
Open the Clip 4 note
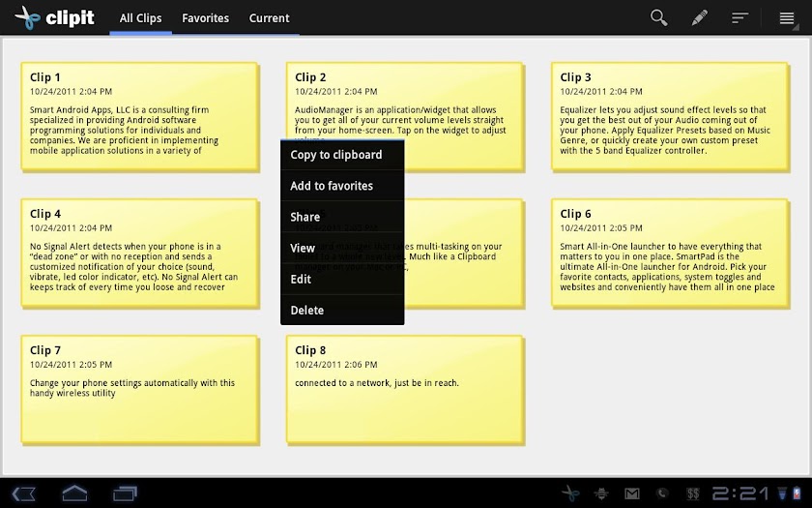[140, 254]
